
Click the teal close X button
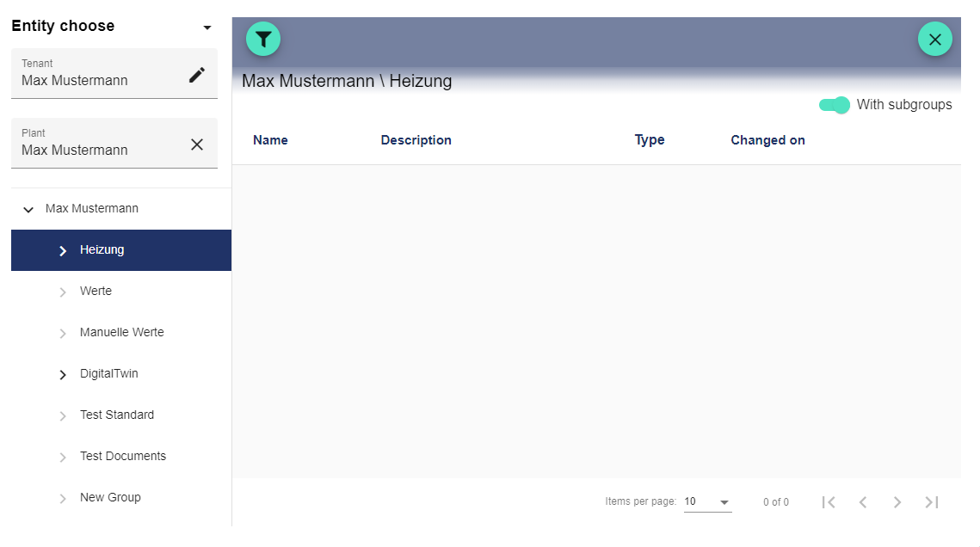(934, 39)
